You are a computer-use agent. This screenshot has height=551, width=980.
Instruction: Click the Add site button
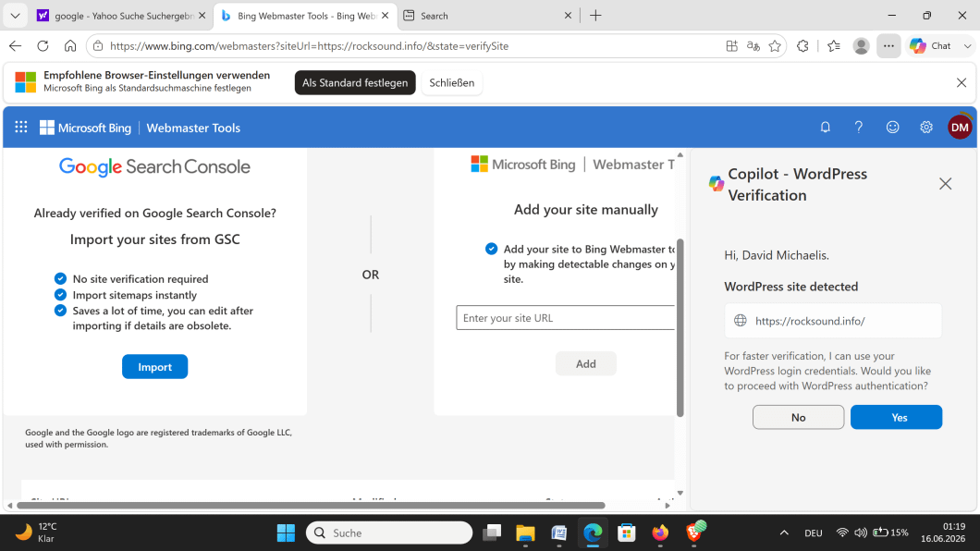585,363
